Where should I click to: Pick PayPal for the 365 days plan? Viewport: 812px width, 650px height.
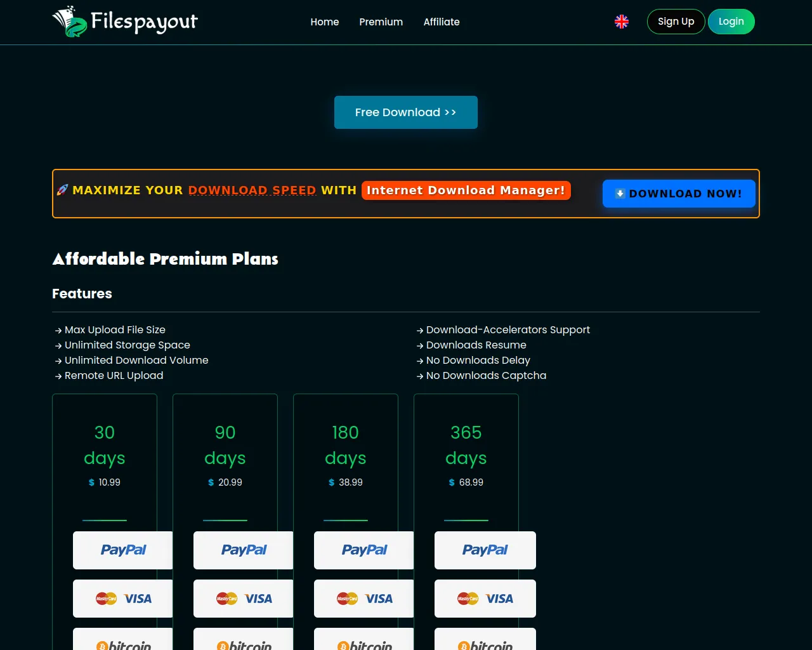click(485, 550)
